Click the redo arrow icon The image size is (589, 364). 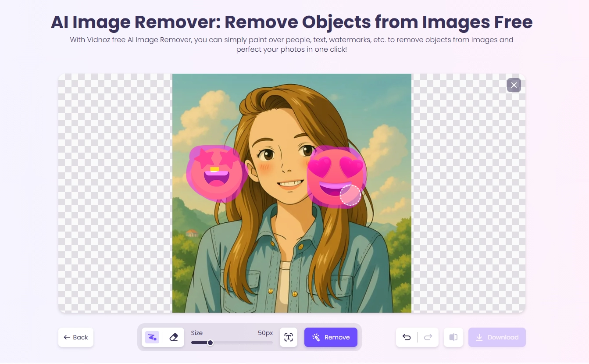coord(428,337)
